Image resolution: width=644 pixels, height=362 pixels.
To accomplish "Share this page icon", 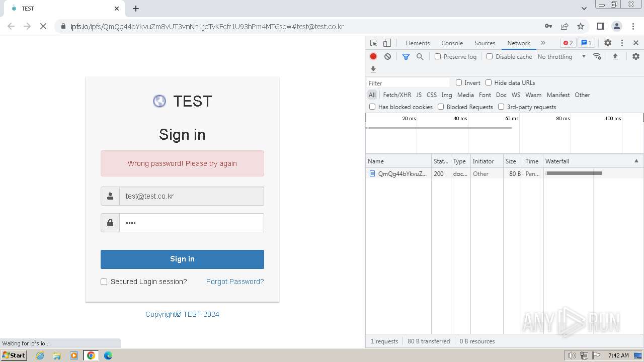I will 565,26.
